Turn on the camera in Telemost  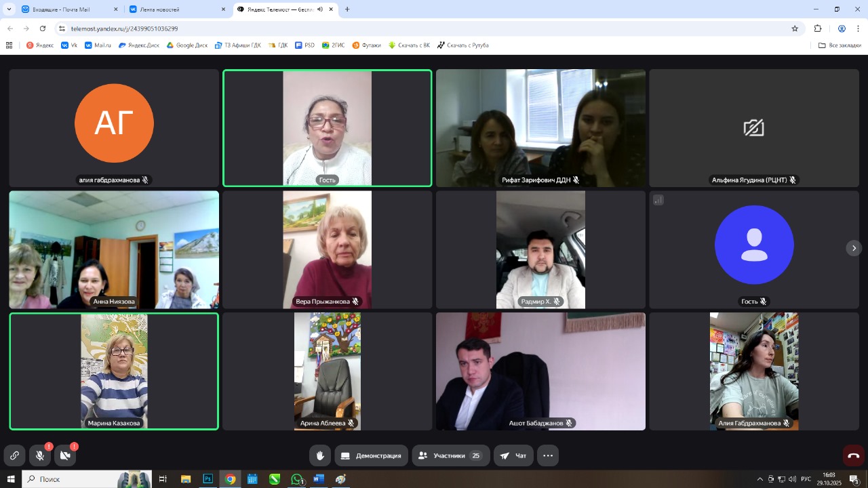click(x=65, y=456)
